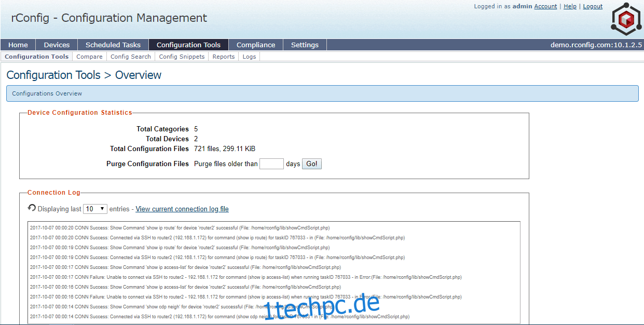Viewport: 644px width, 325px height.
Task: Refresh the connection log via circular arrow icon
Action: coord(32,208)
